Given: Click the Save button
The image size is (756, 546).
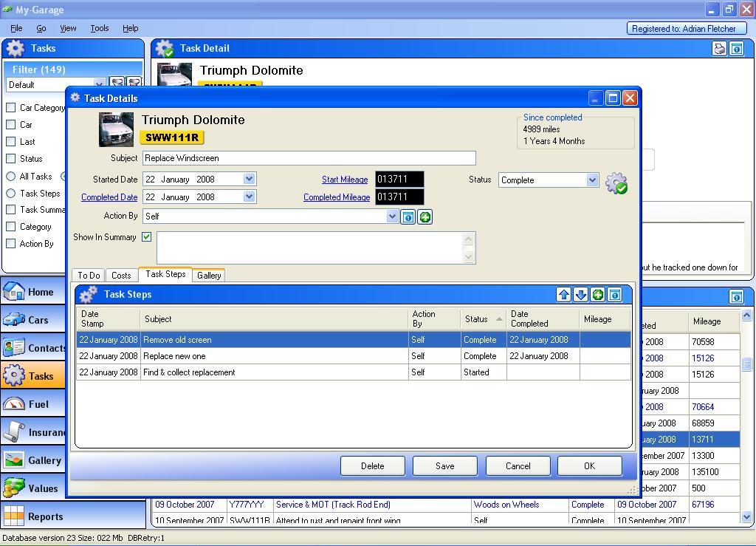Looking at the screenshot, I should point(444,466).
